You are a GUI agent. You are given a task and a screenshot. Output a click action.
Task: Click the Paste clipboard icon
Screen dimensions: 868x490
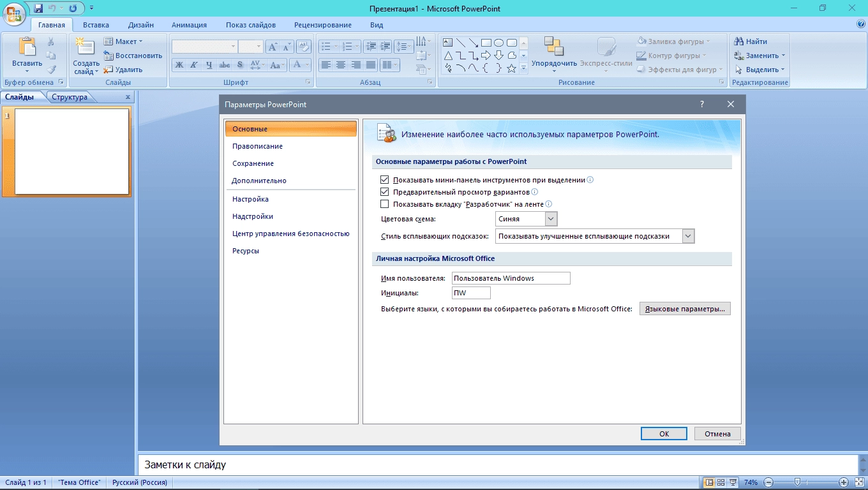click(x=27, y=48)
